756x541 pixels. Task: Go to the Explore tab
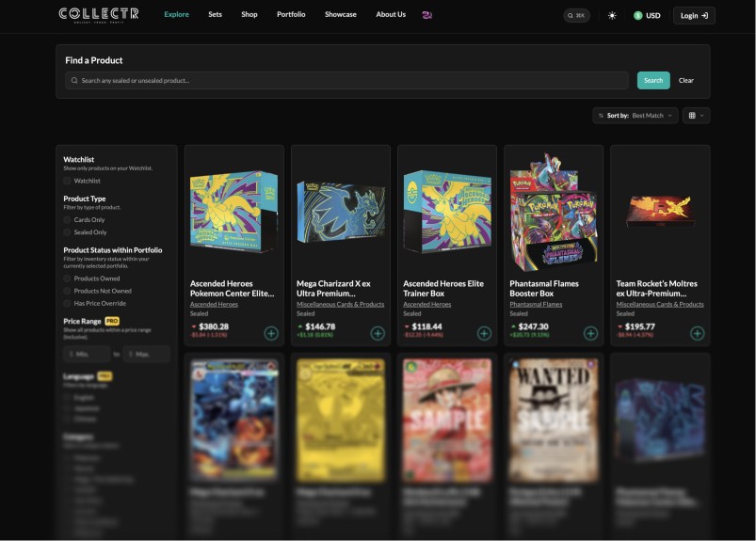point(176,14)
